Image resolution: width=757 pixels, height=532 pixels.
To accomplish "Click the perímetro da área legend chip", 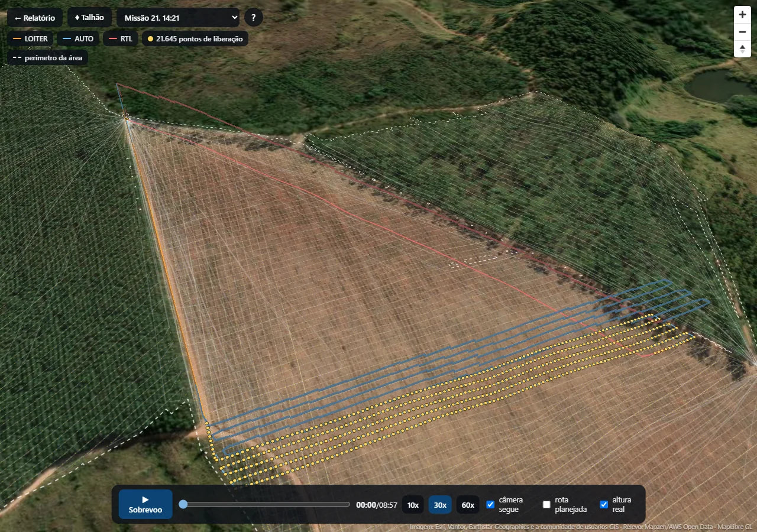I will coord(48,58).
